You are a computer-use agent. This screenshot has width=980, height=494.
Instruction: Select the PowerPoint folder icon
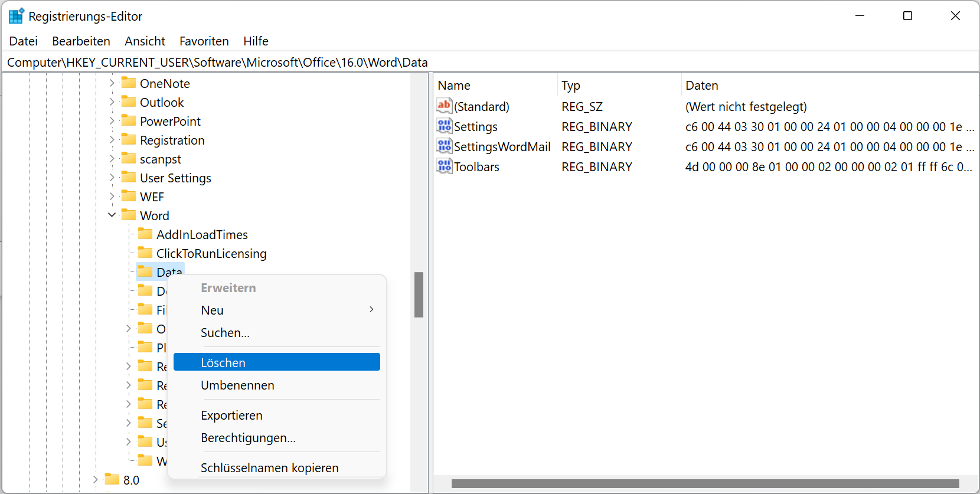tap(129, 120)
